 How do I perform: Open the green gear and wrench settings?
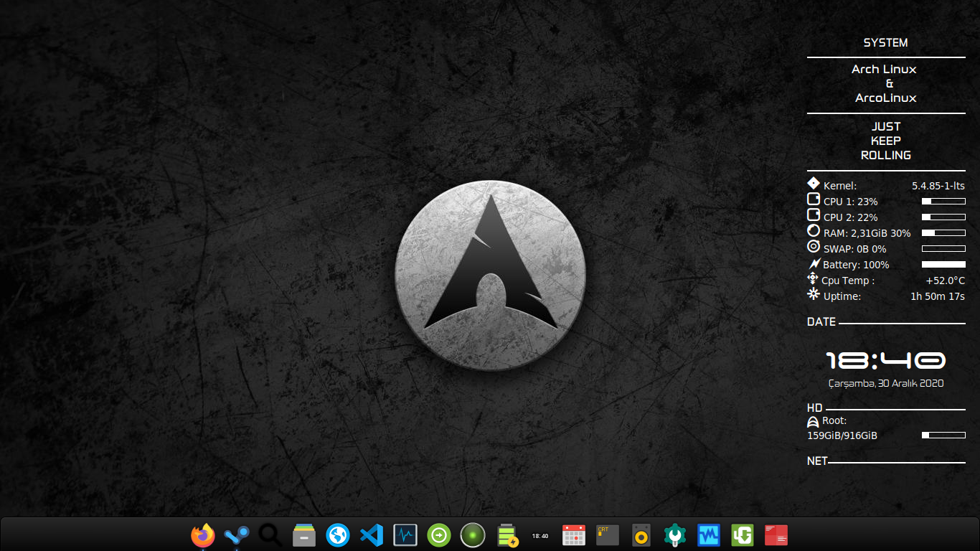[675, 535]
